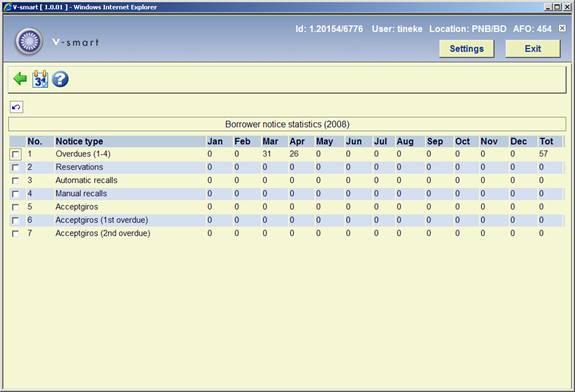575x392 pixels.
Task: Click the Tot column header
Action: (x=546, y=142)
